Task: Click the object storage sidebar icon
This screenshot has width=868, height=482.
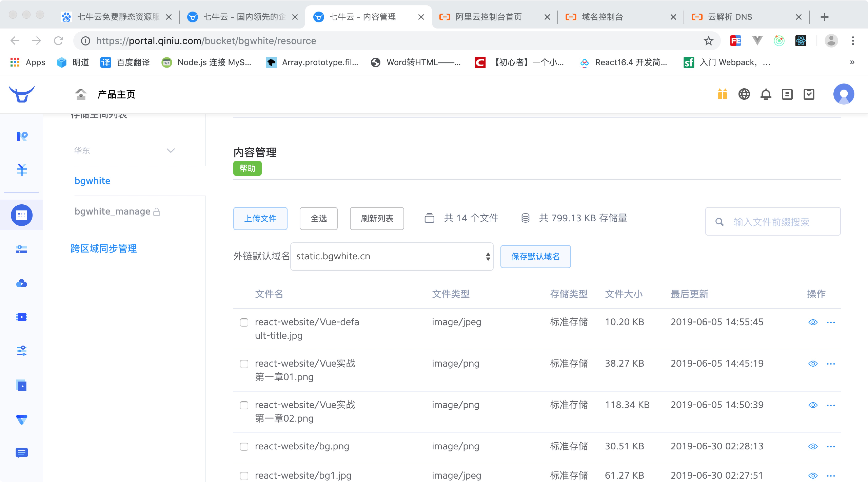Action: point(22,215)
